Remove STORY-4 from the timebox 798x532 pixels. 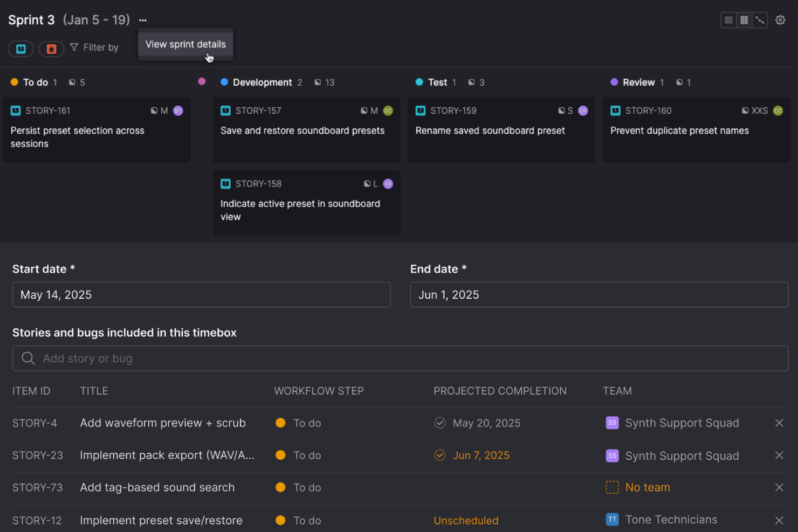pyautogui.click(x=779, y=423)
